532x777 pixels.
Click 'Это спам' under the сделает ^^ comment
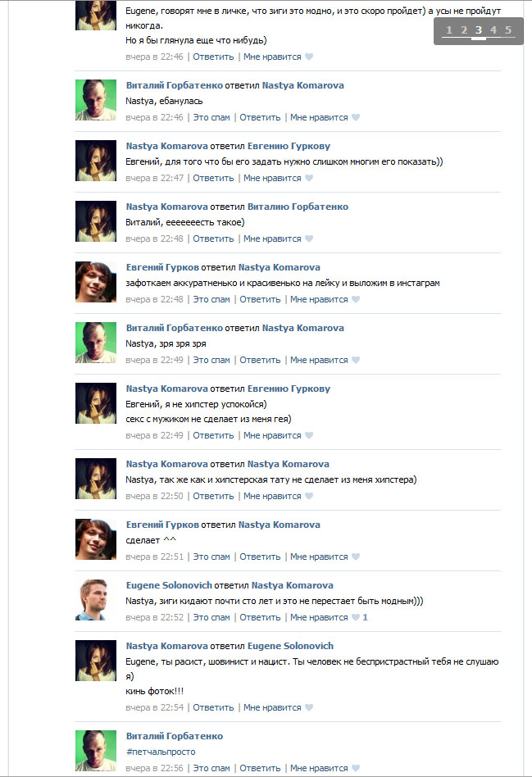click(x=211, y=557)
